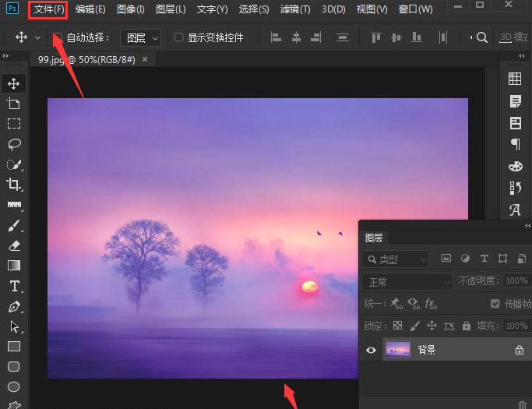This screenshot has width=532, height=409.
Task: Filter layers by smart object icon
Action: [x=522, y=259]
